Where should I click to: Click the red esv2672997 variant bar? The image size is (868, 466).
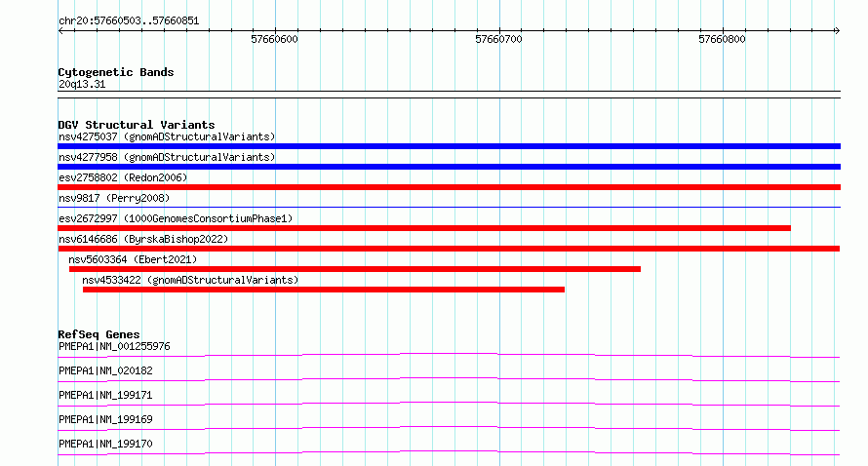coord(424,228)
